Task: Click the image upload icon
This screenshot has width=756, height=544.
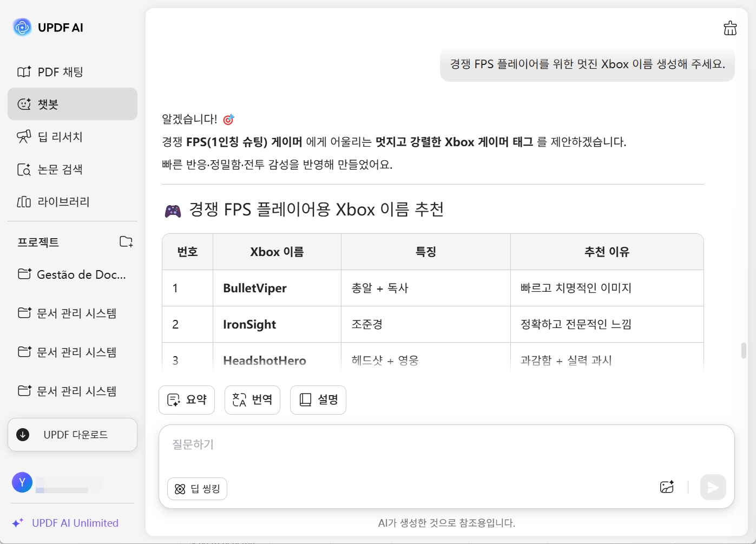Action: (x=667, y=487)
